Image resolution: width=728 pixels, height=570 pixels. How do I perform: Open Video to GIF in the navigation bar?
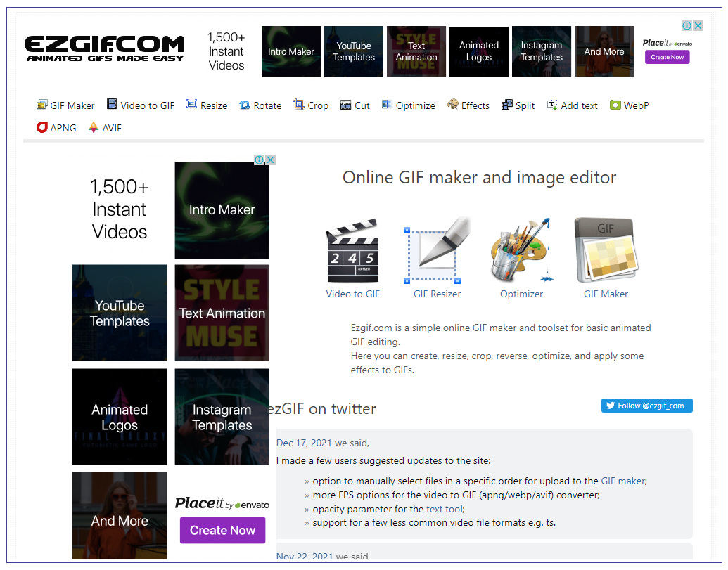141,105
